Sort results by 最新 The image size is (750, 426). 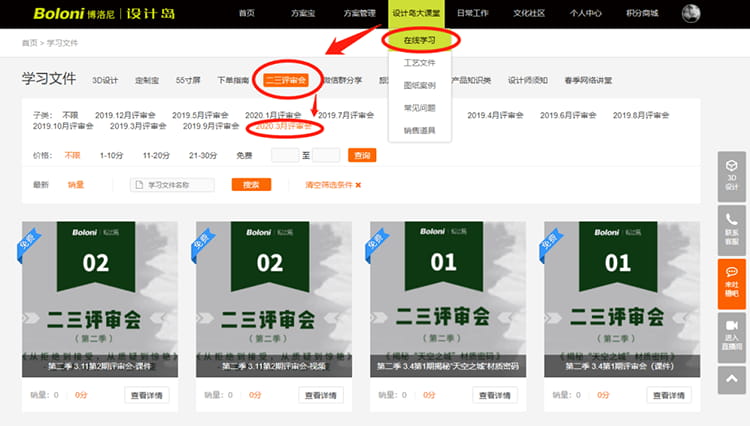(41, 185)
